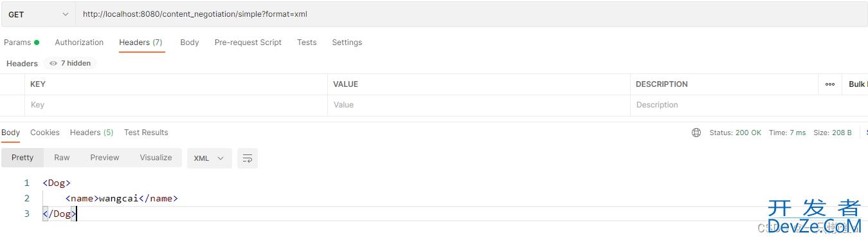Click the wrap lines icon next to XML

click(x=248, y=158)
